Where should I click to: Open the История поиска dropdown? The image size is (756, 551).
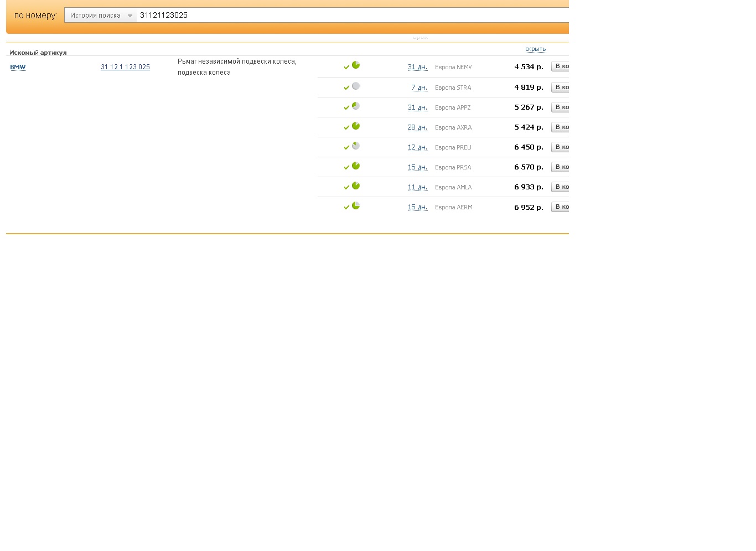pos(101,16)
